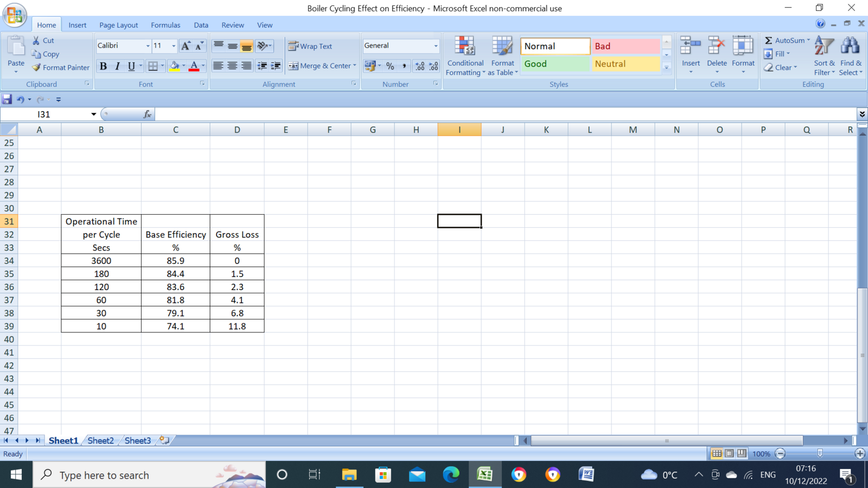Enable Wrap Text for the cell
Viewport: 868px width, 488px height.
tap(310, 46)
